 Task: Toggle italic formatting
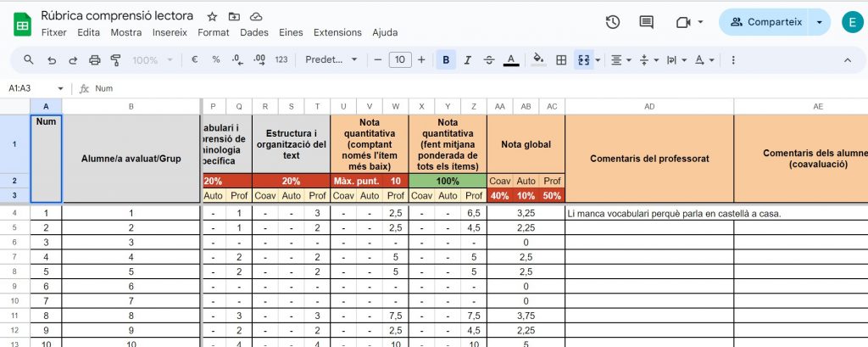point(466,60)
